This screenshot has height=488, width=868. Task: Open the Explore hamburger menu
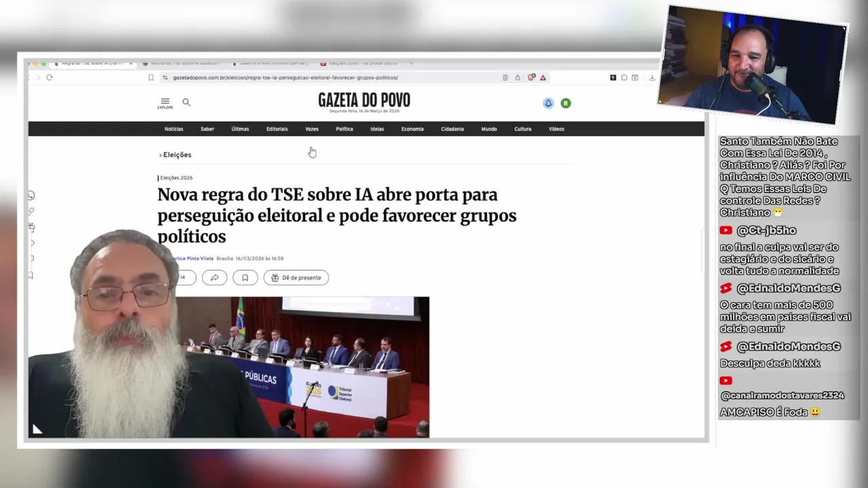pyautogui.click(x=165, y=103)
